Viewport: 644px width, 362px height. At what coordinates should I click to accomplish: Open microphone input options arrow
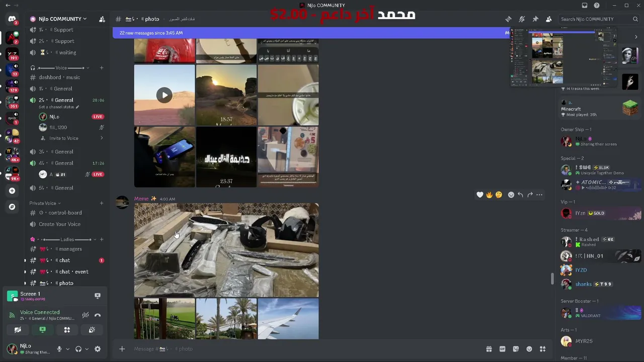(67, 349)
